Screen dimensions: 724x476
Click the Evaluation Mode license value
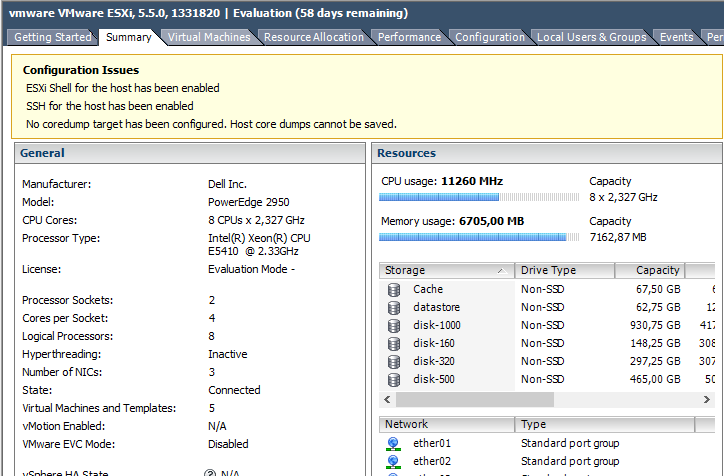[x=251, y=269]
